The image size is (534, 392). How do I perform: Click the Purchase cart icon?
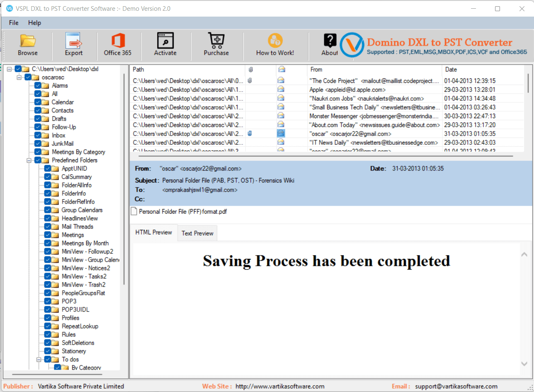(x=216, y=41)
